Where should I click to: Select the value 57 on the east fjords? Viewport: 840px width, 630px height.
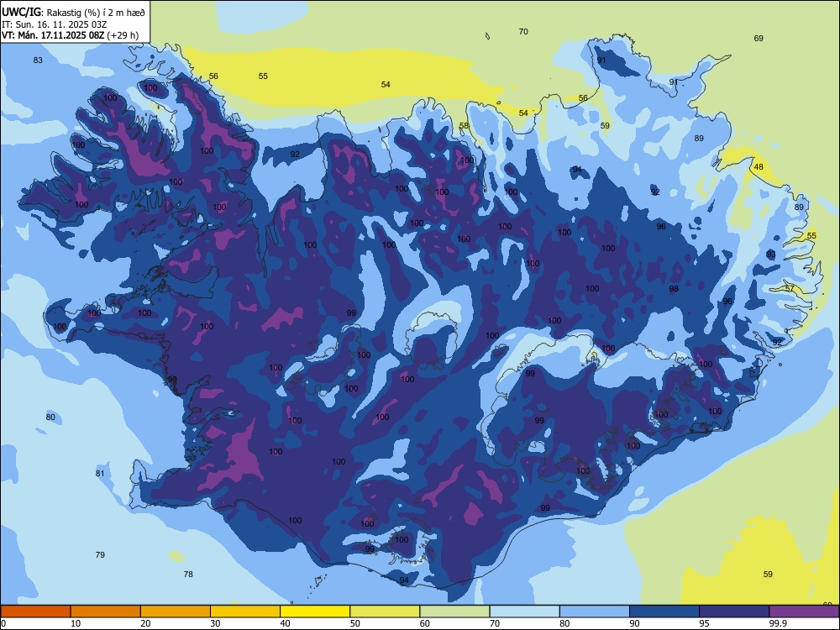click(790, 288)
